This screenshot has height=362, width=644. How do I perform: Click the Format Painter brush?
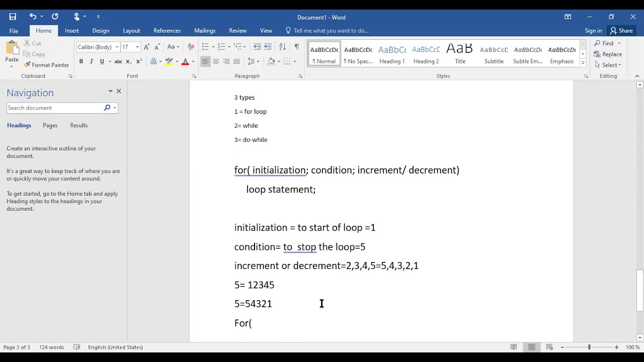pos(46,65)
